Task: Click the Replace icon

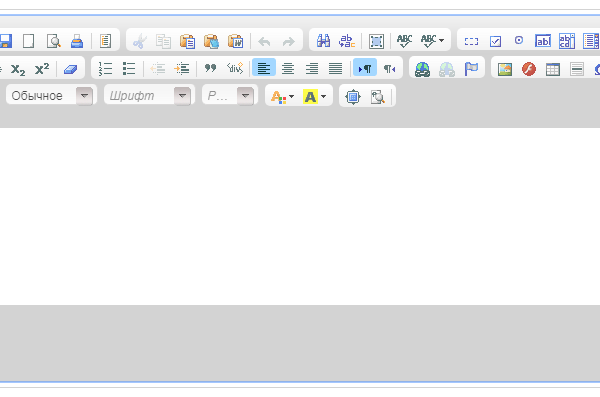Action: point(347,41)
